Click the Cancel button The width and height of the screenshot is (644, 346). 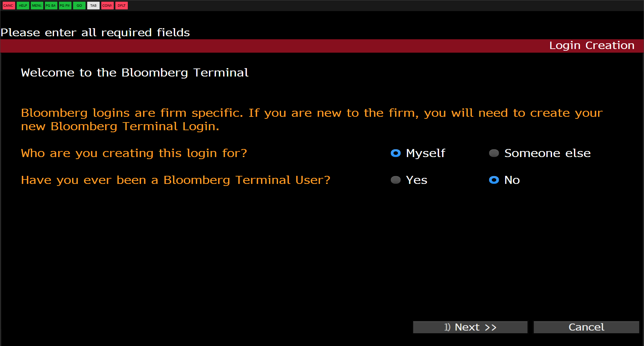tap(586, 327)
